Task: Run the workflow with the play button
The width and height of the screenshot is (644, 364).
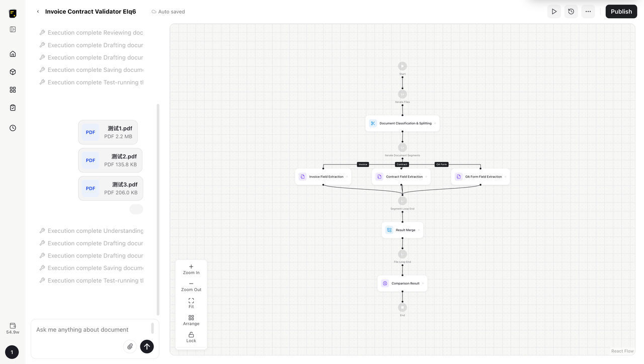Action: (x=554, y=12)
